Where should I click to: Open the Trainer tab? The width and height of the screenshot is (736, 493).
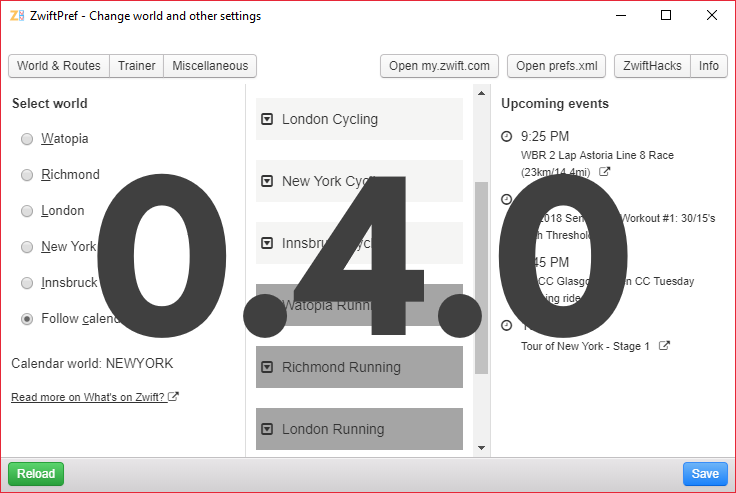tap(137, 66)
